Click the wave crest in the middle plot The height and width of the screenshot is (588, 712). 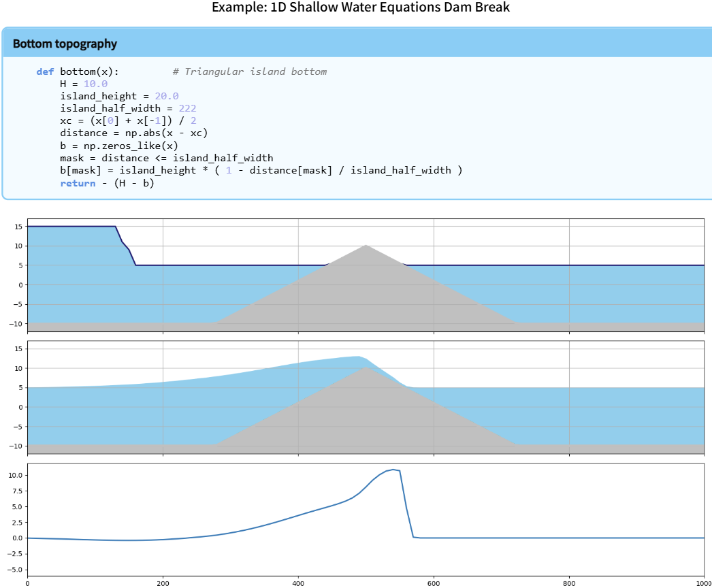pos(357,357)
